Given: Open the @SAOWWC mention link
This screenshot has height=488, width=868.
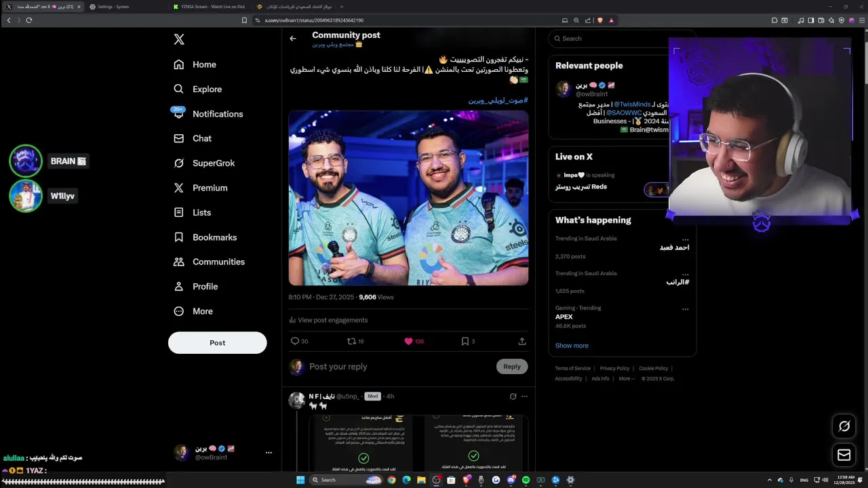Looking at the screenshot, I should point(623,113).
